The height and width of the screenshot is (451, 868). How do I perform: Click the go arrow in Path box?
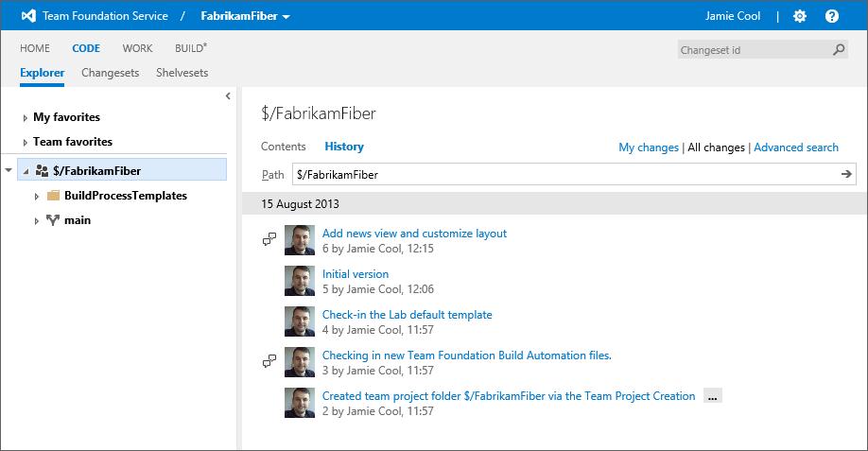pos(846,174)
